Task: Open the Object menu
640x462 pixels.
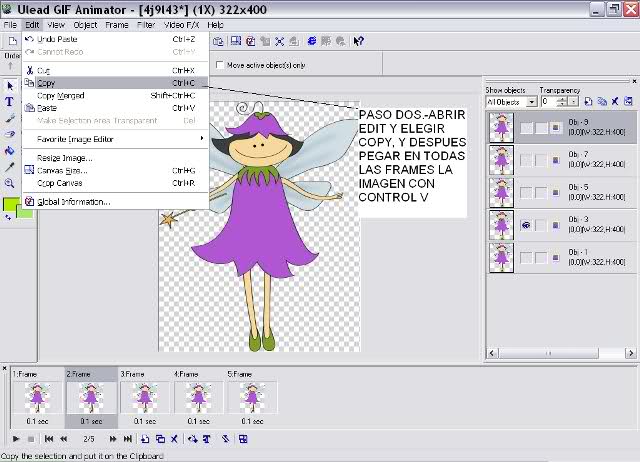Action: (x=85, y=25)
